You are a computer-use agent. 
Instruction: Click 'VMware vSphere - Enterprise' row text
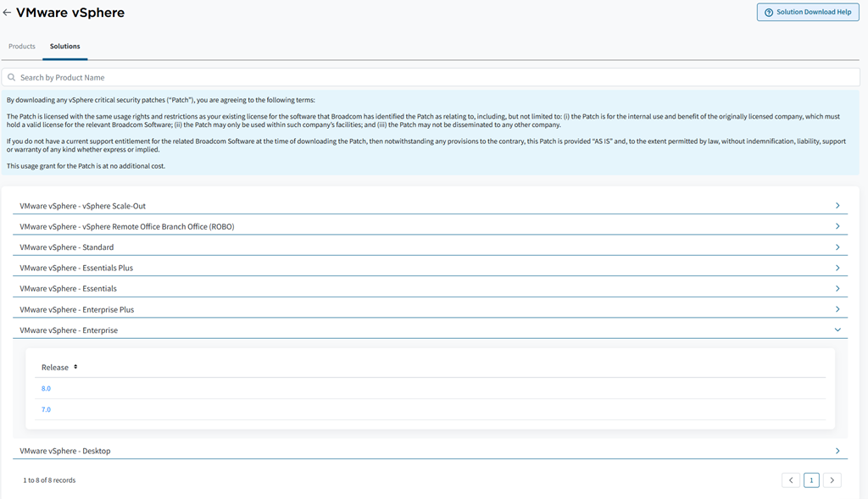point(69,330)
